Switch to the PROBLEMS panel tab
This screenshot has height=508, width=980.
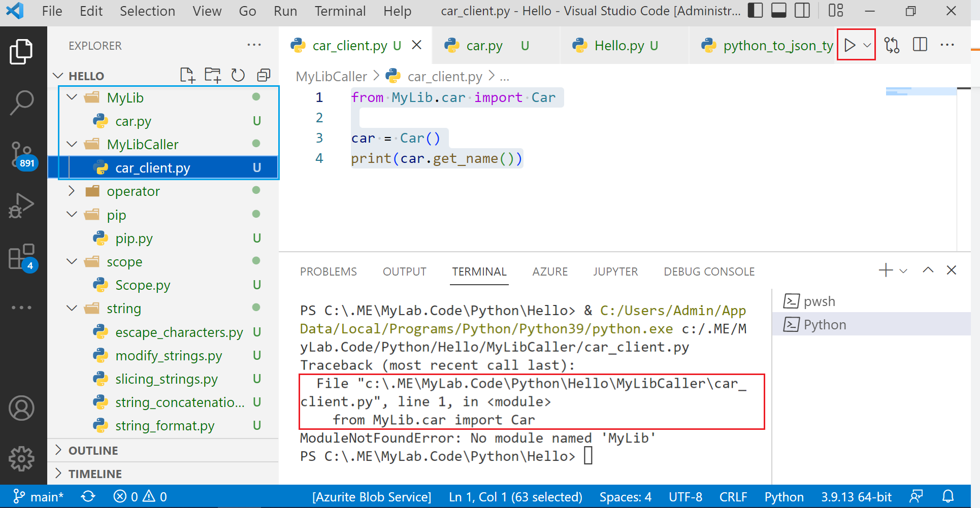point(328,272)
